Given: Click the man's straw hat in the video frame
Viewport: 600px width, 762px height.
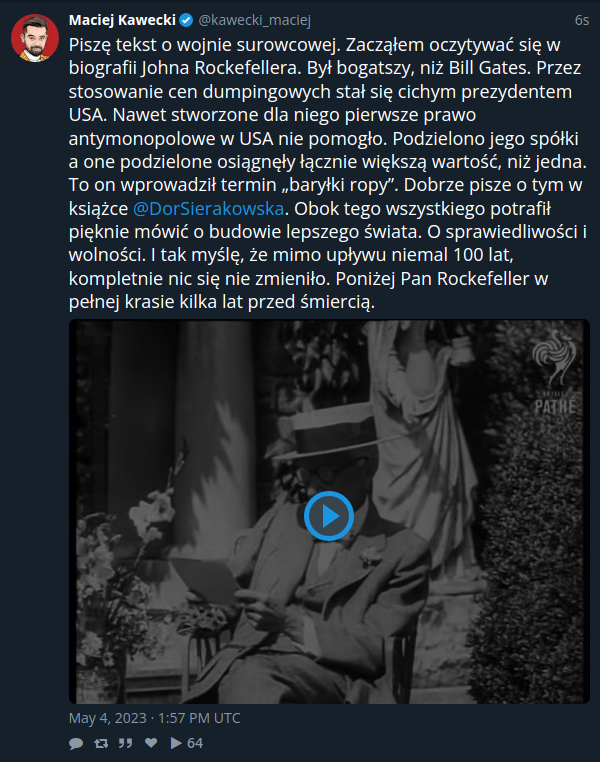Looking at the screenshot, I should (333, 435).
